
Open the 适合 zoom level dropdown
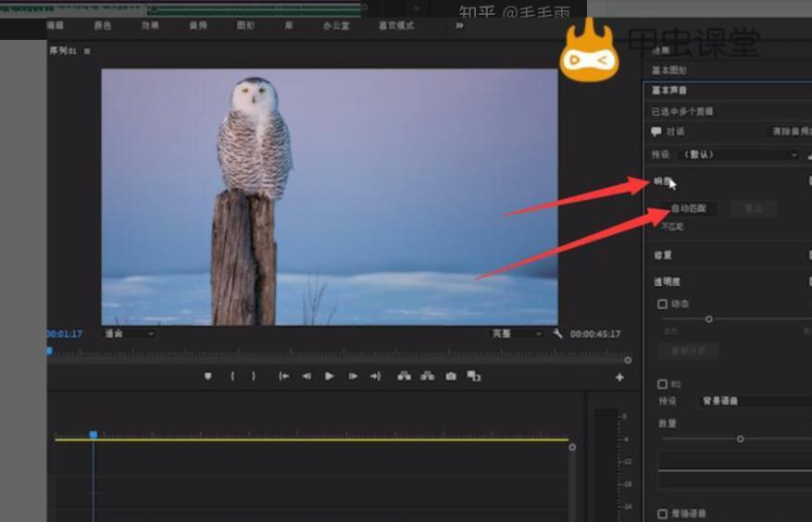129,333
